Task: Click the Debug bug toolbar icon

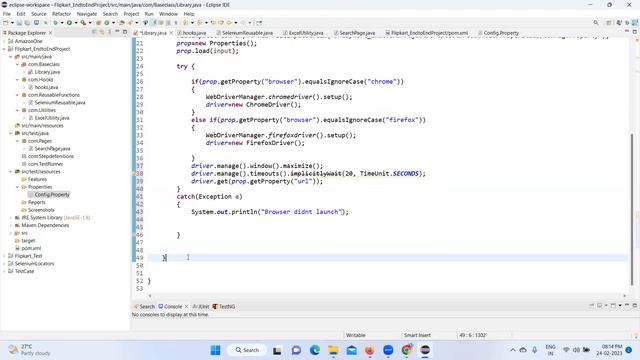Action: [56, 23]
